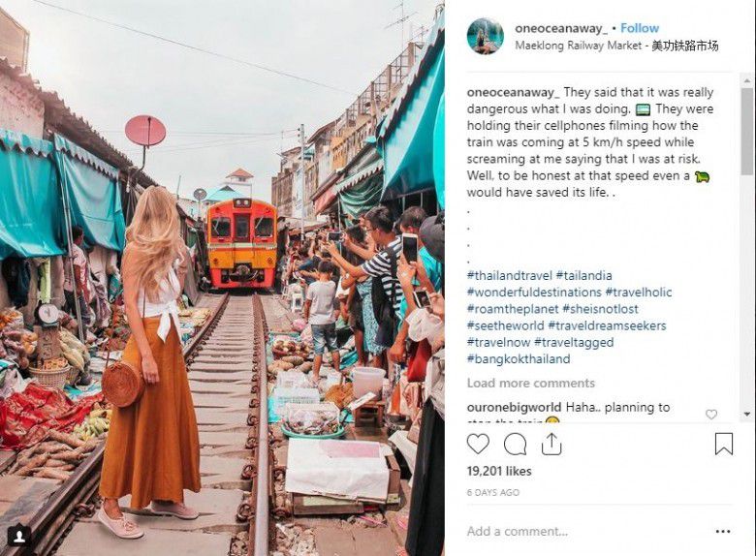Like ouronebigworld's comment with the small heart
Viewport: 756px width, 556px height.
711,415
